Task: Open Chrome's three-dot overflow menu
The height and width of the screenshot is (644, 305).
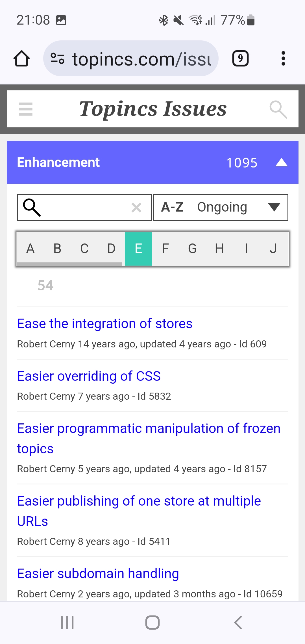Action: 283,58
